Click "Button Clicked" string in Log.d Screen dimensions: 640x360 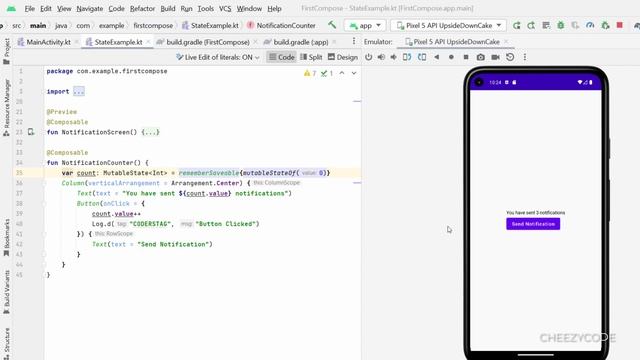227,224
